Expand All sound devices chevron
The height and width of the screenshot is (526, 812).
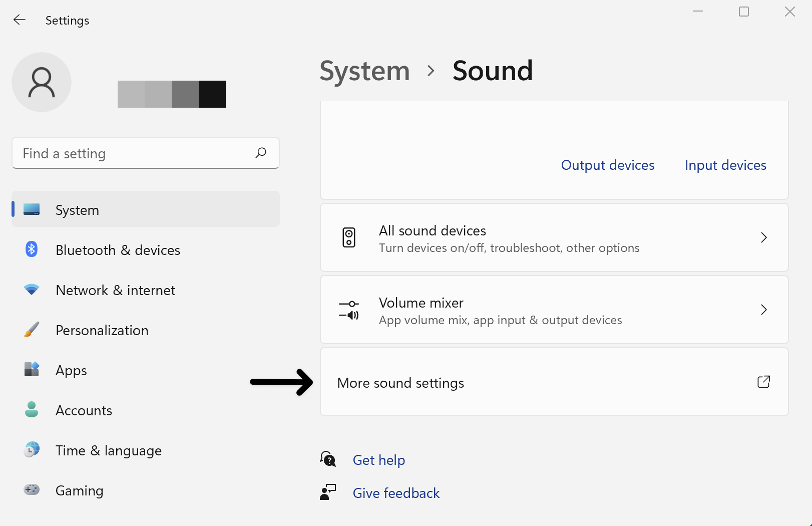coord(763,237)
